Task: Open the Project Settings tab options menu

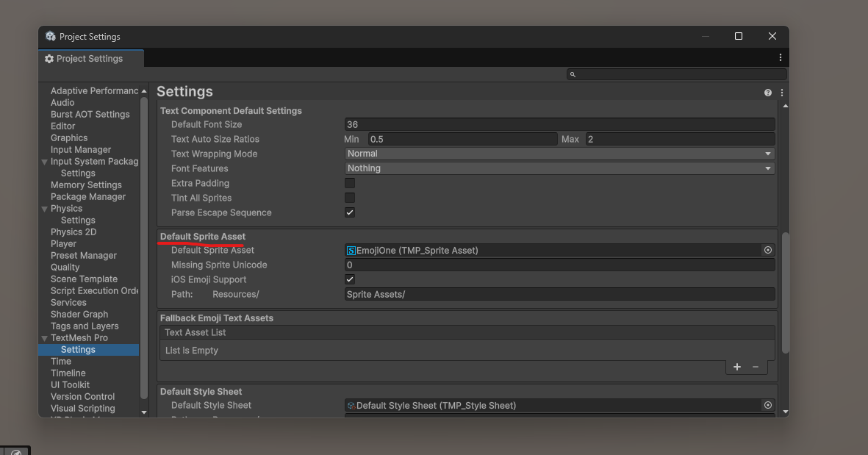Action: point(780,57)
